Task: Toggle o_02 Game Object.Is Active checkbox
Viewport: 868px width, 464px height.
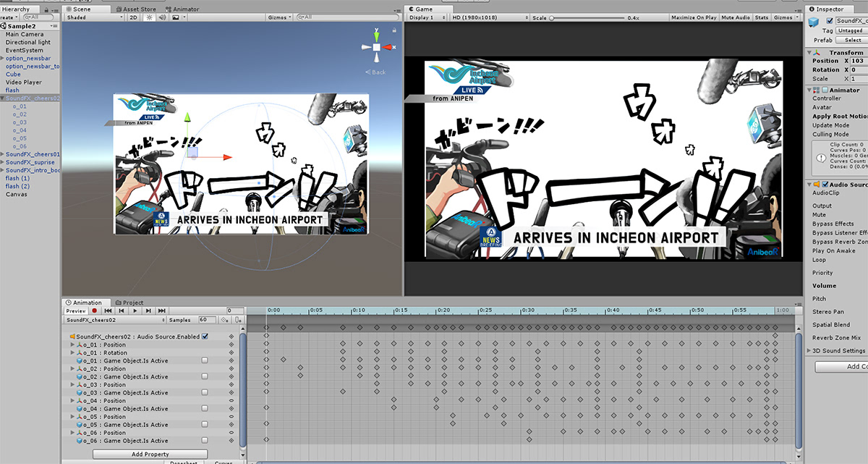Action: point(205,376)
